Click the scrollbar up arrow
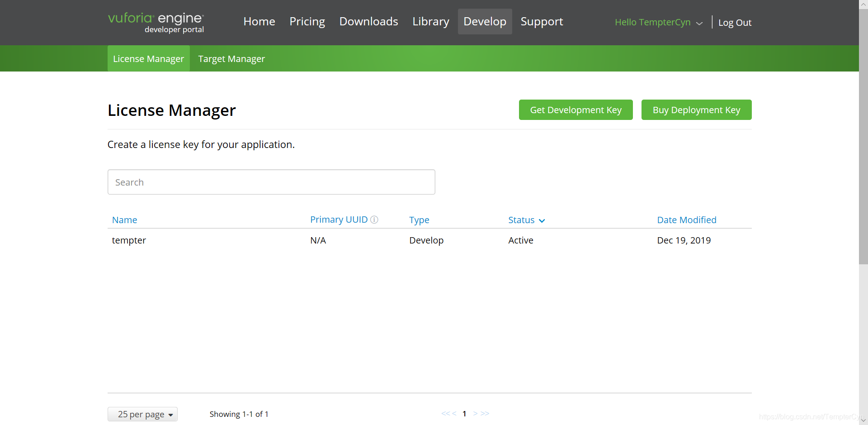Image resolution: width=868 pixels, height=425 pixels. (x=863, y=4)
